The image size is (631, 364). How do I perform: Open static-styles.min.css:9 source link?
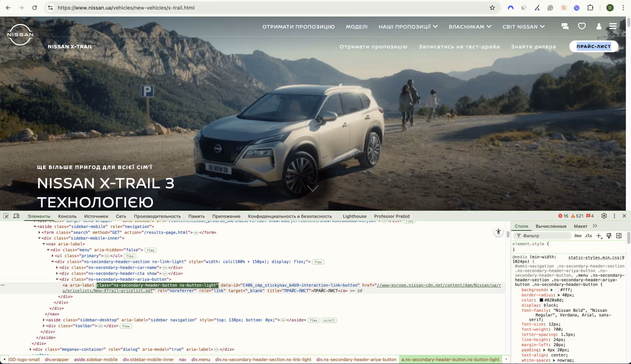tap(596, 257)
